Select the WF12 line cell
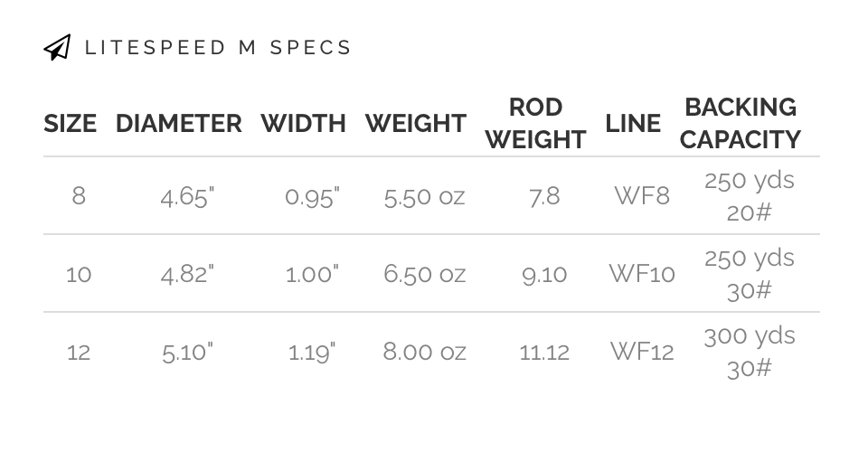This screenshot has width=868, height=452. (x=642, y=352)
